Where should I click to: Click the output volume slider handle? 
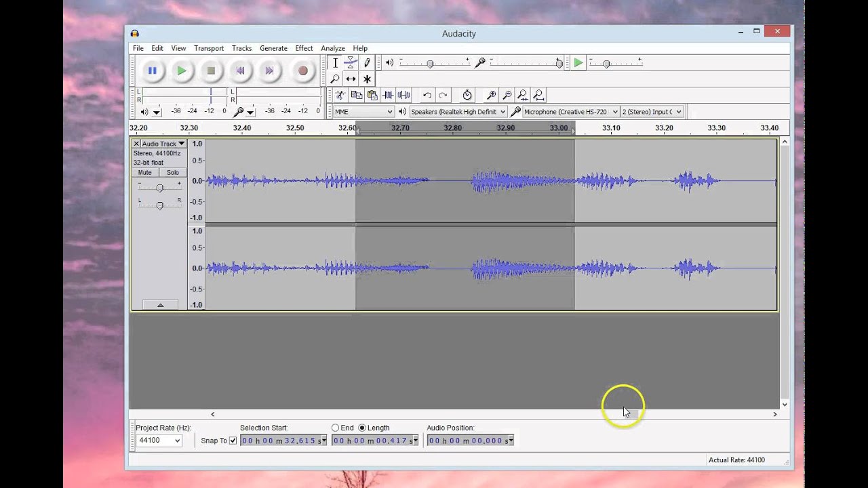point(430,64)
